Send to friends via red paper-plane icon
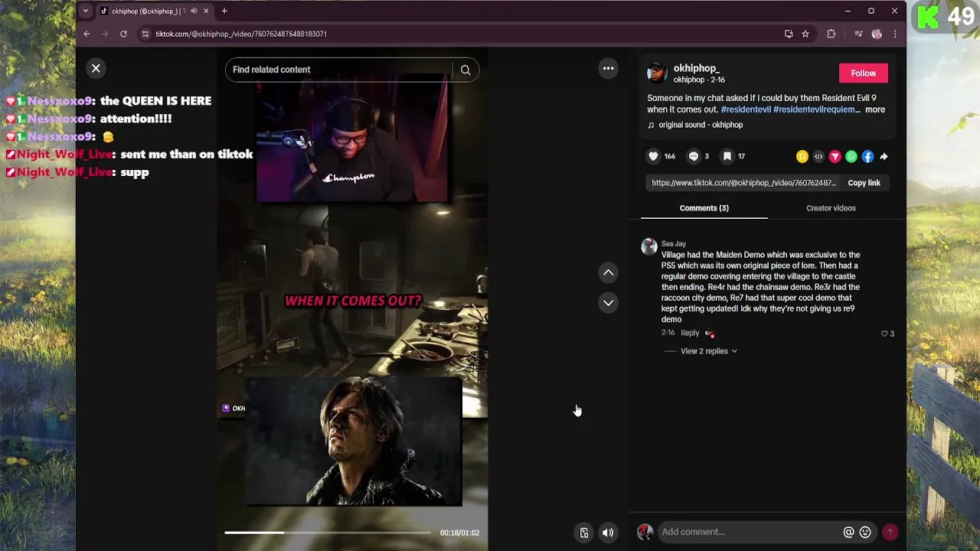Viewport: 980px width, 551px height. pos(835,156)
